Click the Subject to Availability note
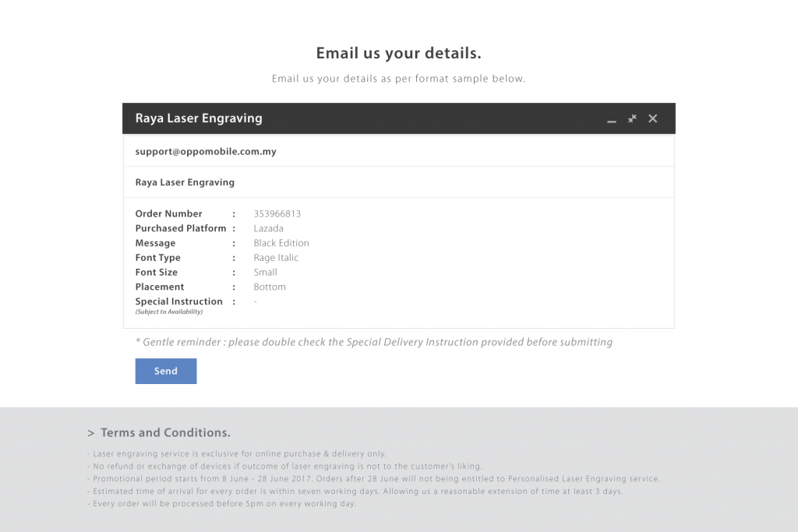 point(169,312)
